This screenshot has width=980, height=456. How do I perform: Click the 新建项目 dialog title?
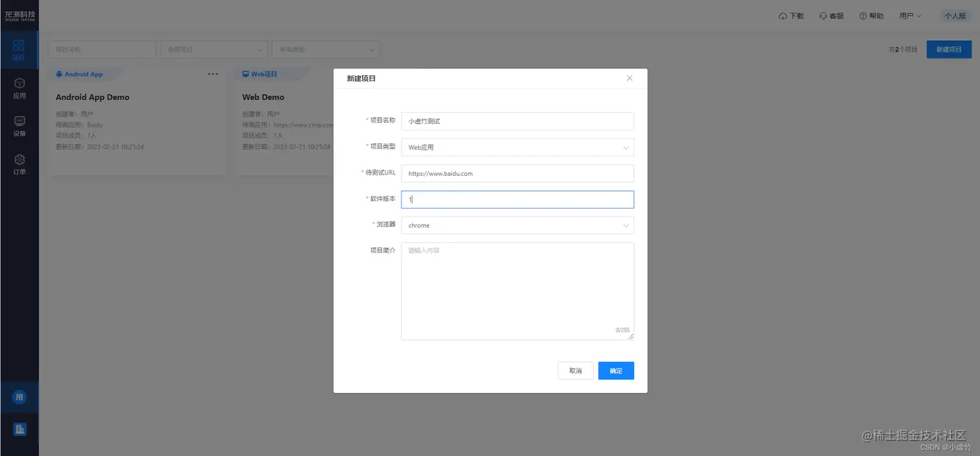(x=361, y=78)
